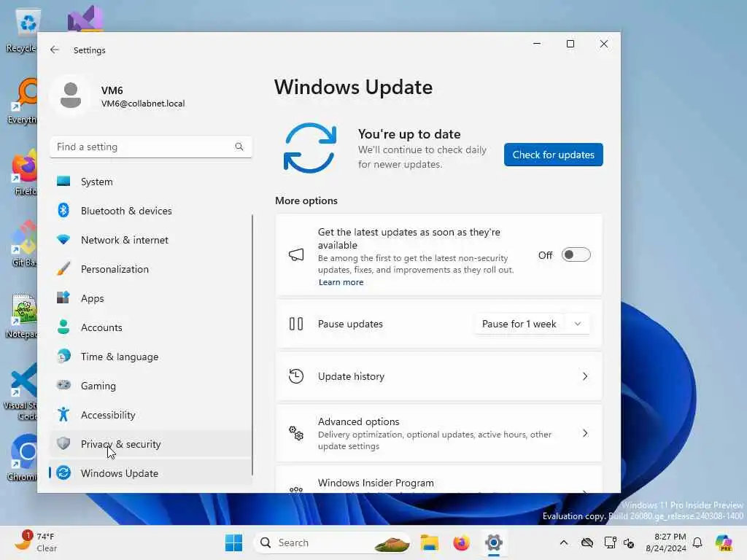Click the taskbar Search box
Viewport: 747px width, 560px height.
click(x=332, y=542)
